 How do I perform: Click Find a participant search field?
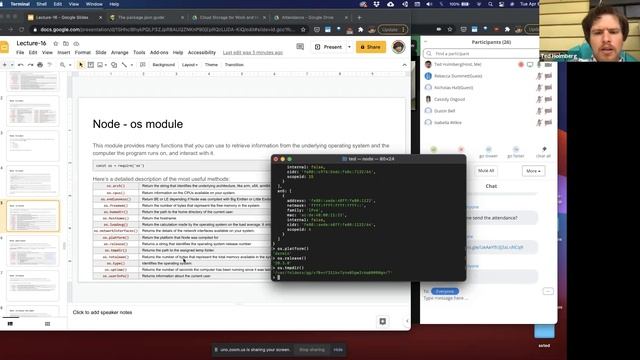482,53
